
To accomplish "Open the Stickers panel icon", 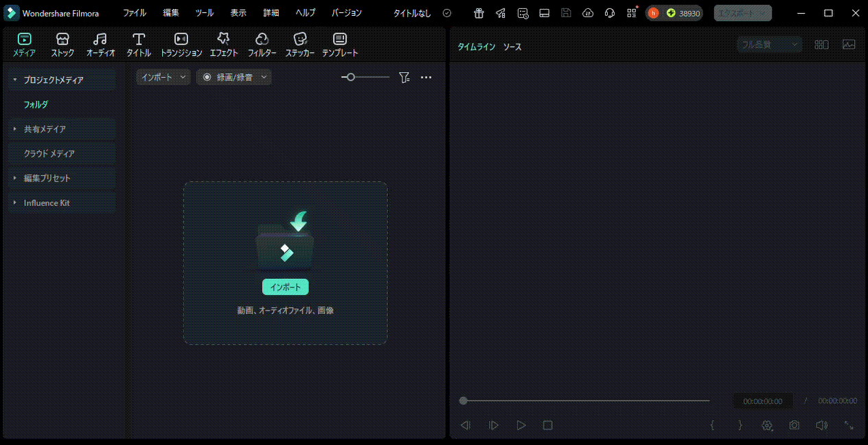I will coord(299,40).
